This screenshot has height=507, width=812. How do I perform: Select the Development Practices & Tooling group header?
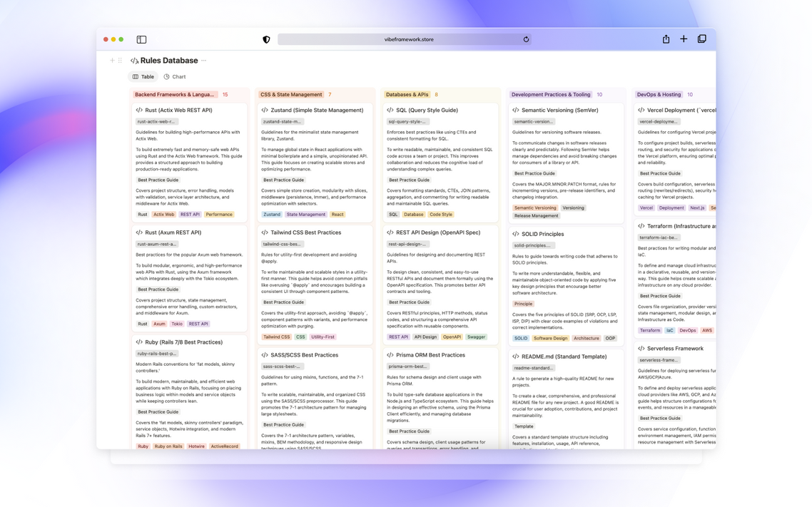click(551, 95)
